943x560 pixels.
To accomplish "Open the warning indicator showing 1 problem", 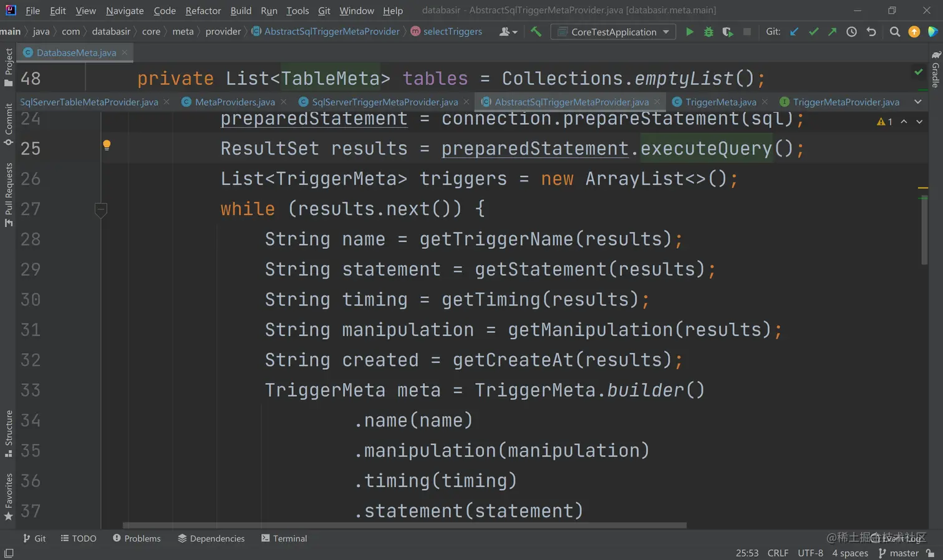I will (x=884, y=122).
